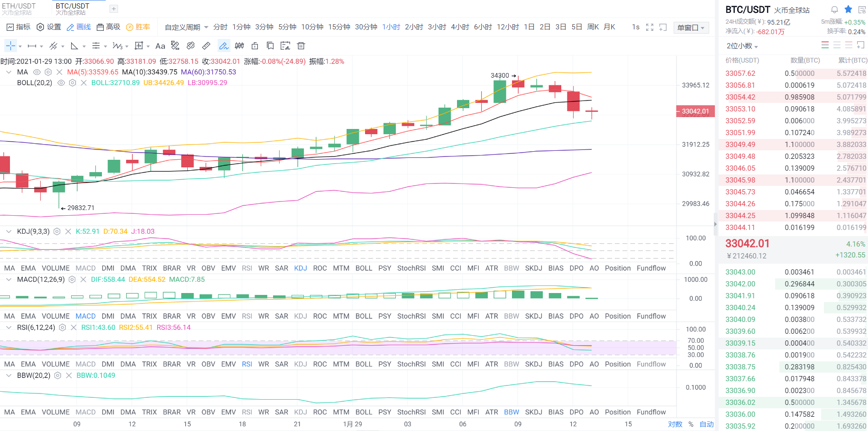Screen dimensions: 868x431
Task: Select the crosshair cursor tool
Action: click(10, 46)
